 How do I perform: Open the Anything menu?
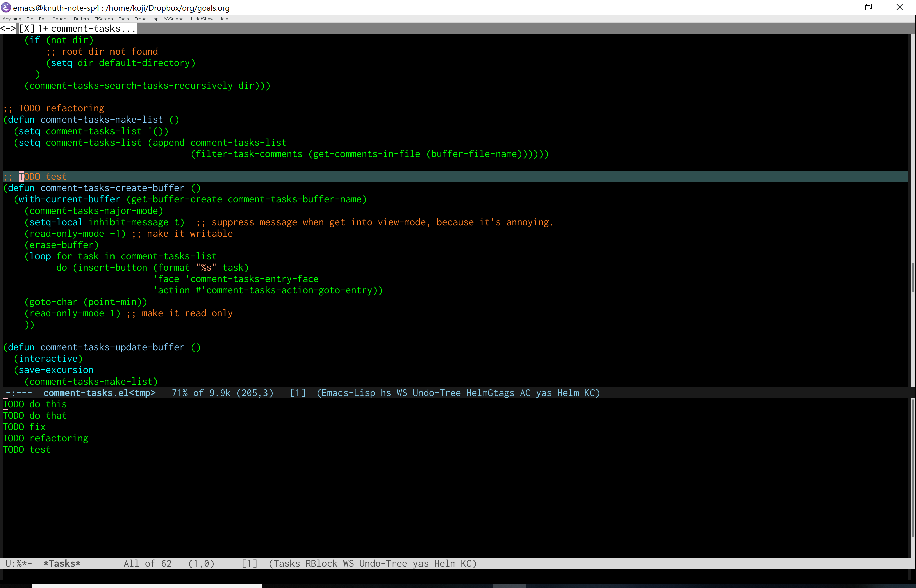click(x=12, y=19)
